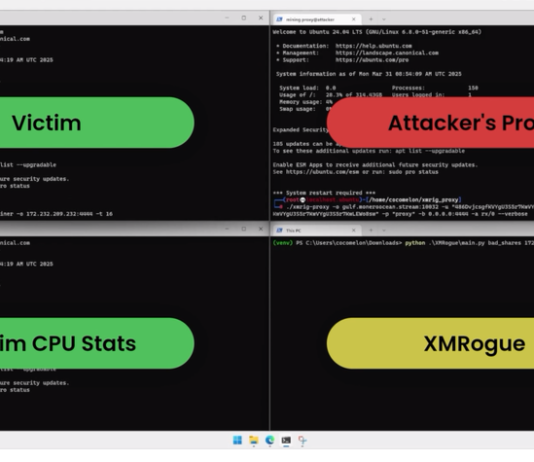This screenshot has height=462, width=534.
Task: Minimize the bottom-left terminal window
Action: (x=227, y=229)
